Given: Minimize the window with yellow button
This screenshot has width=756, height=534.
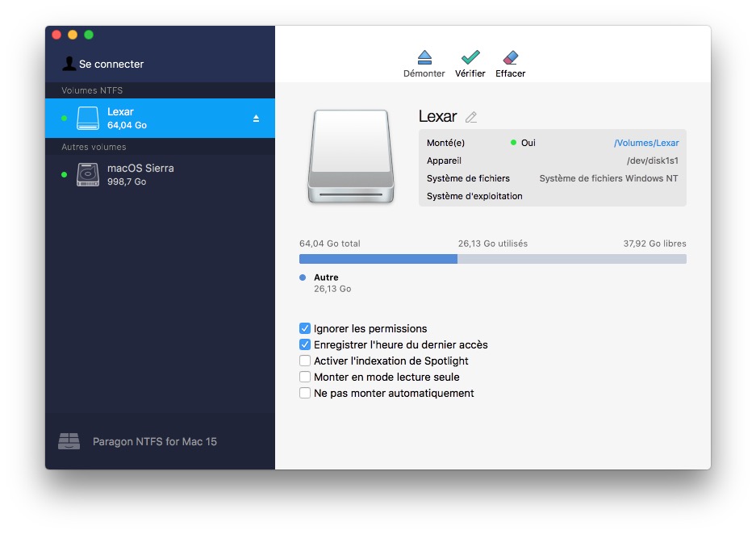Looking at the screenshot, I should tap(73, 35).
